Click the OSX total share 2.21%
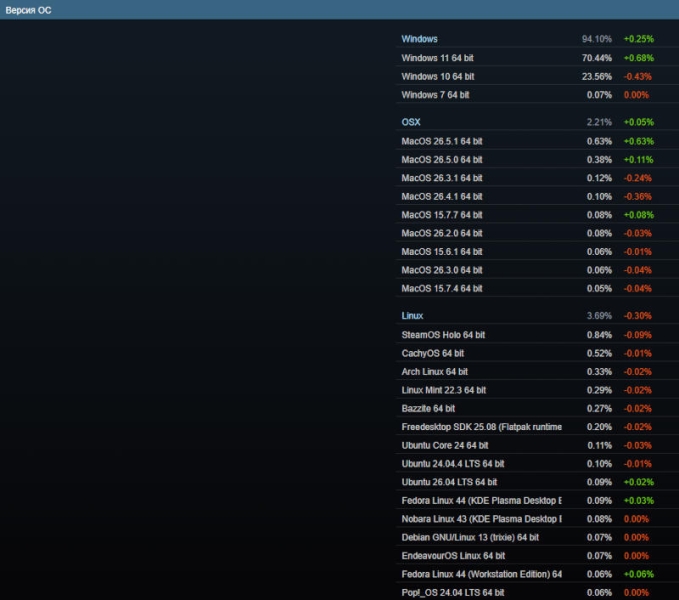 [x=599, y=122]
